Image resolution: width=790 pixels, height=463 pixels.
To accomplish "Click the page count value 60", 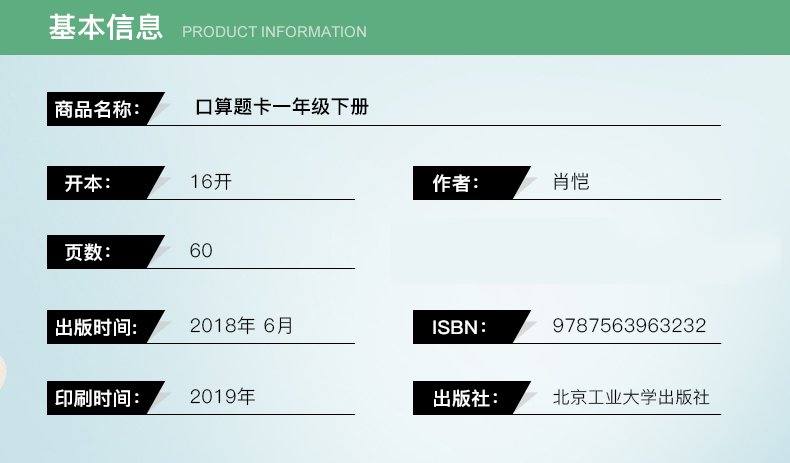I will click(201, 251).
